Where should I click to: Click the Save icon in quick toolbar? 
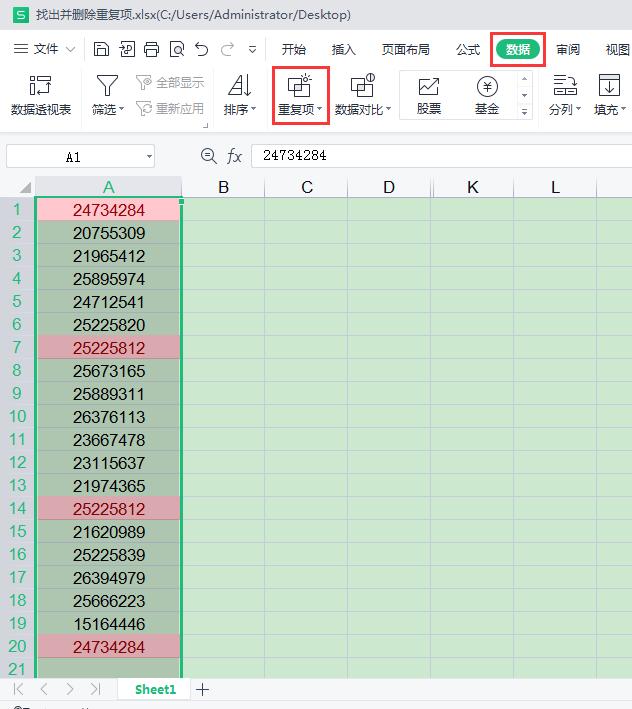pyautogui.click(x=101, y=49)
